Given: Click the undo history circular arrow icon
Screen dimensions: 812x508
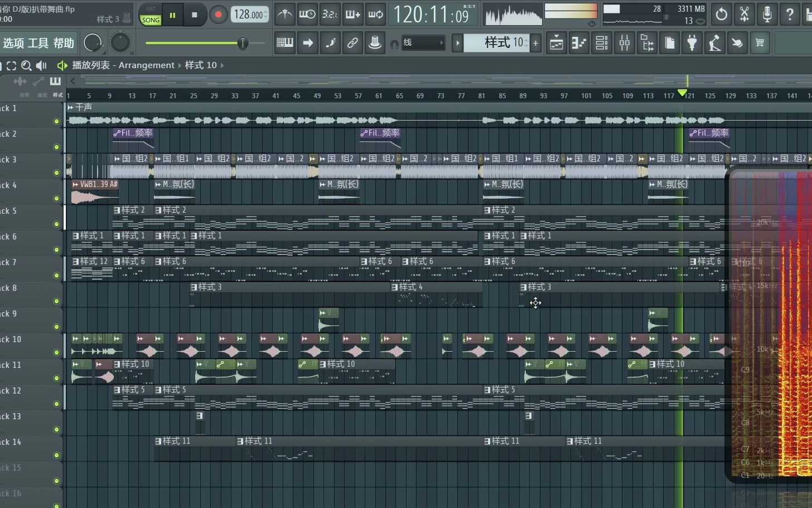Looking at the screenshot, I should 722,15.
